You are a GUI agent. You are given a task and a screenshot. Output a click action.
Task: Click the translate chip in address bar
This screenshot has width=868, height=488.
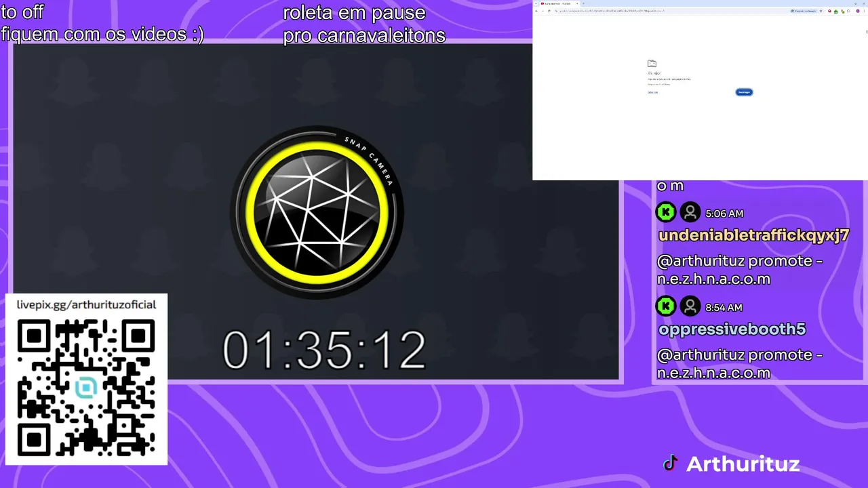pyautogui.click(x=804, y=11)
